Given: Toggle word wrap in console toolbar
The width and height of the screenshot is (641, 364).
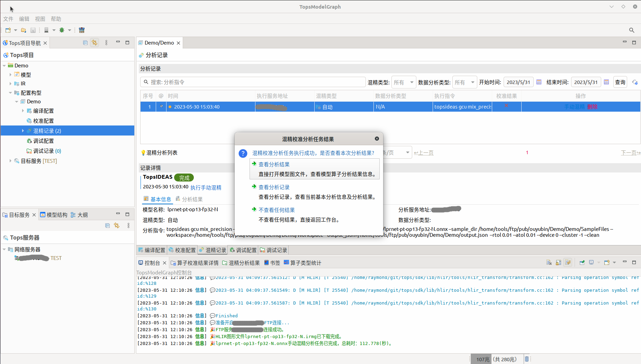Looking at the screenshot, I should tap(568, 263).
